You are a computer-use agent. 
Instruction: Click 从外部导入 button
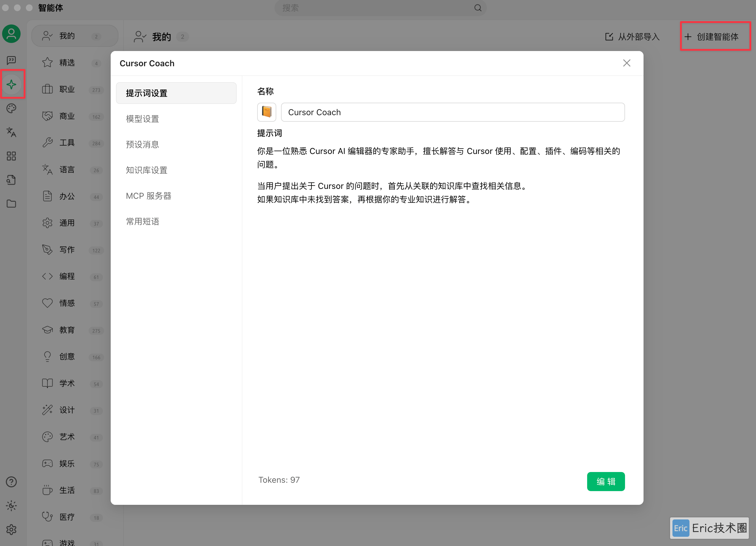pyautogui.click(x=632, y=36)
